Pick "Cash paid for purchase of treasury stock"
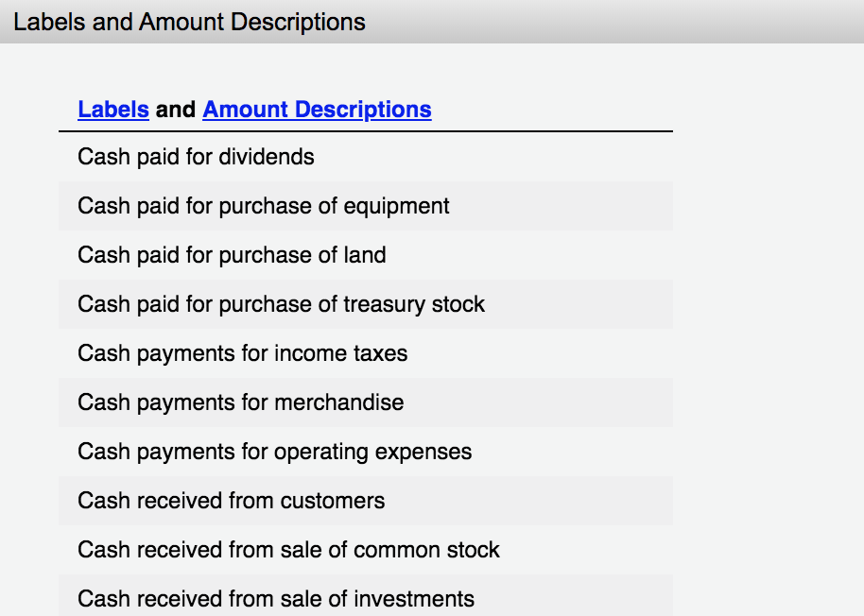Image resolution: width=864 pixels, height=616 pixels. (x=281, y=304)
